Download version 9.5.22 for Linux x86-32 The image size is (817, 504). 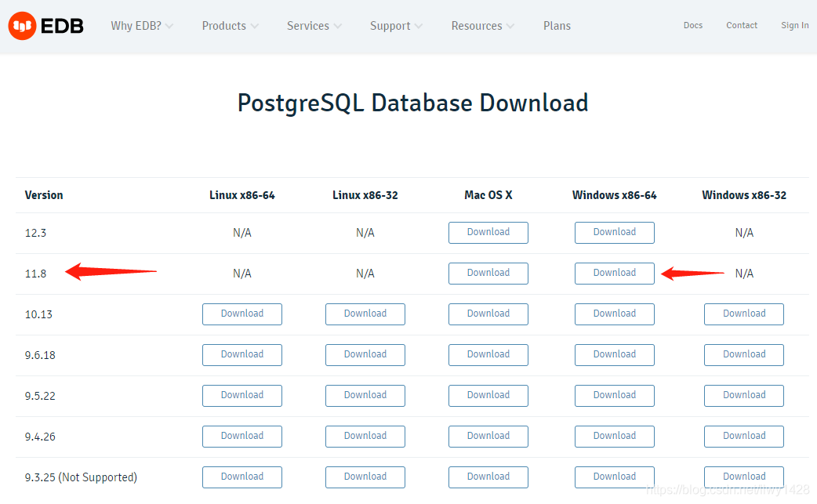[365, 396]
